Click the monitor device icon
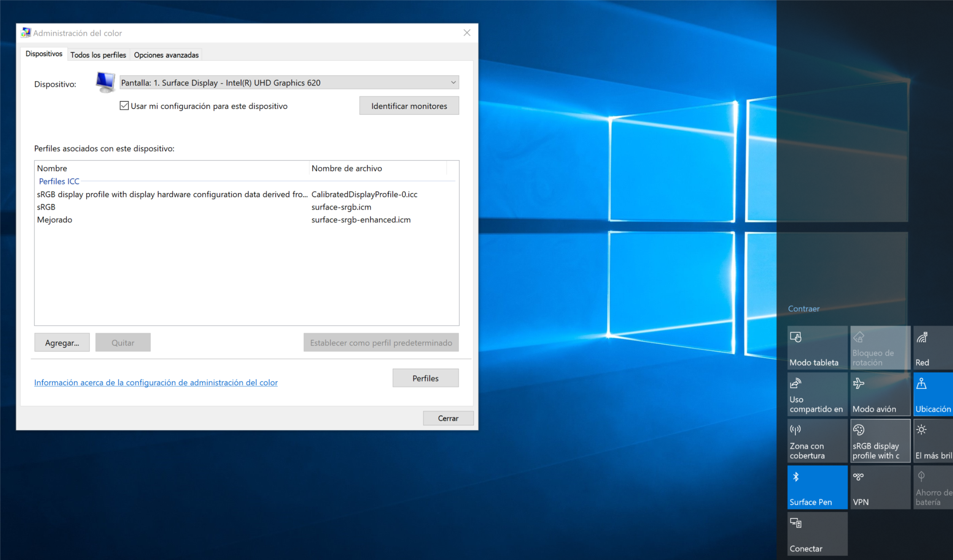 [105, 82]
